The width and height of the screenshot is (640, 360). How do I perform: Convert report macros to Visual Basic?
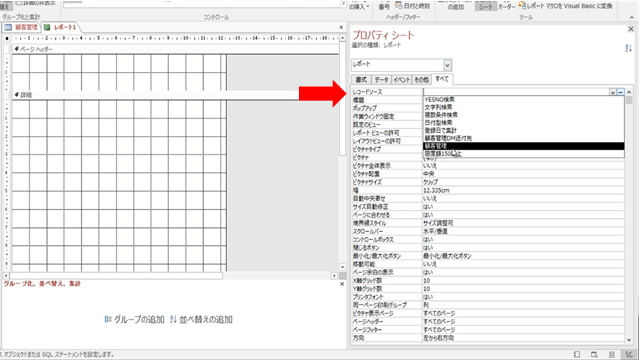click(x=566, y=6)
